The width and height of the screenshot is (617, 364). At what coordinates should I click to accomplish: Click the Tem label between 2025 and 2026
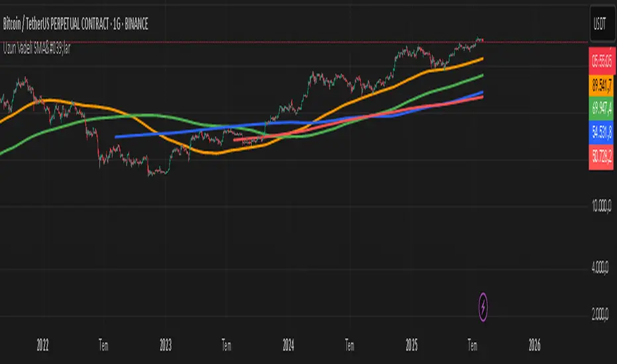pos(472,345)
